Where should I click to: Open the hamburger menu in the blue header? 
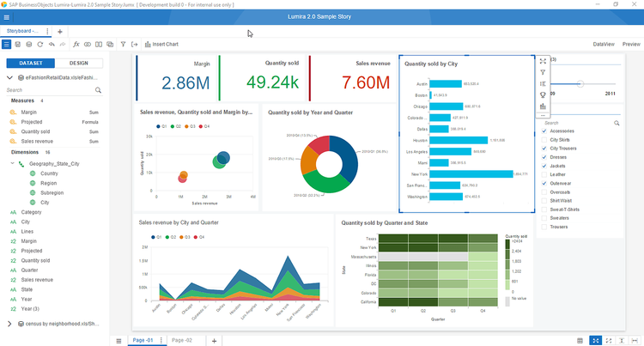tap(7, 17)
